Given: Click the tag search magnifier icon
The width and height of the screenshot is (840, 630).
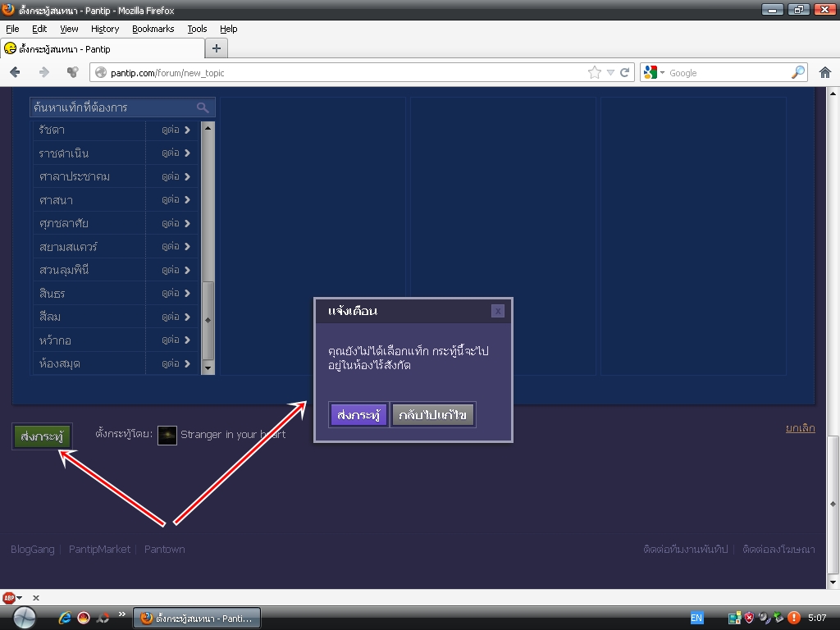Looking at the screenshot, I should (x=203, y=107).
